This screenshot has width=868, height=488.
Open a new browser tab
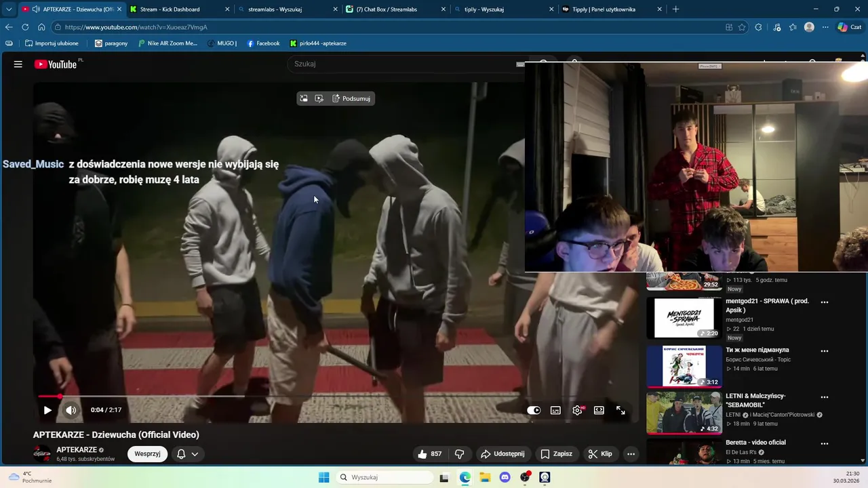pyautogui.click(x=675, y=9)
